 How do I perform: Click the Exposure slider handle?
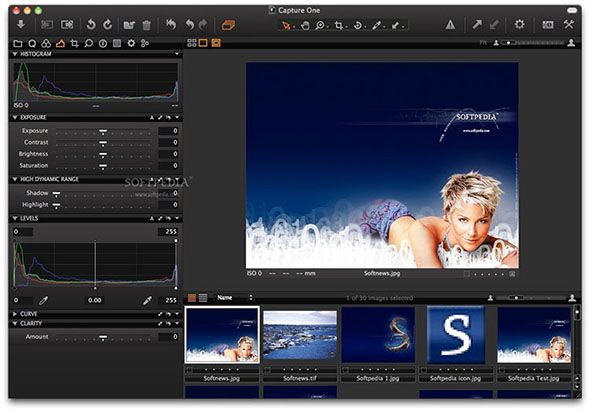point(103,131)
